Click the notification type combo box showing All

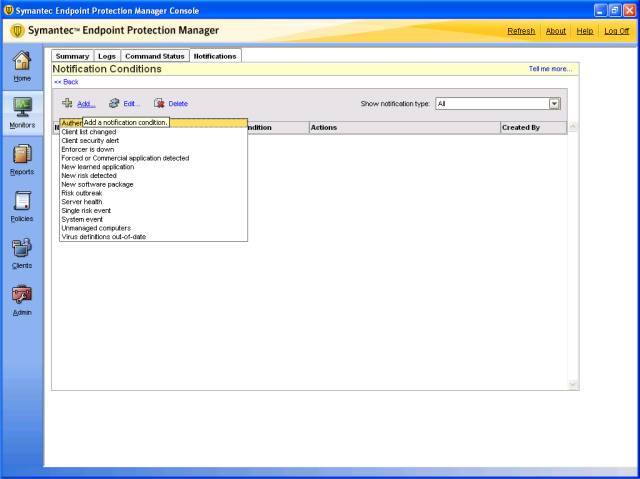498,104
